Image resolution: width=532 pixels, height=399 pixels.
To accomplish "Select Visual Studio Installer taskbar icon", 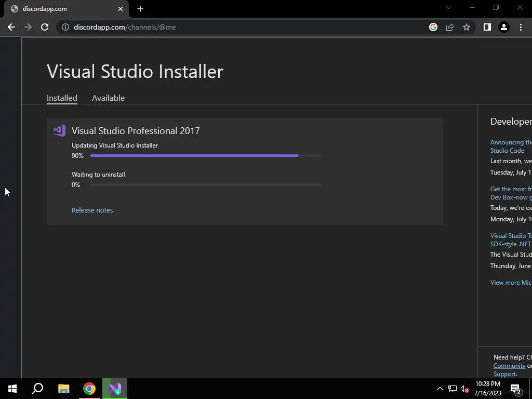I will click(x=115, y=389).
